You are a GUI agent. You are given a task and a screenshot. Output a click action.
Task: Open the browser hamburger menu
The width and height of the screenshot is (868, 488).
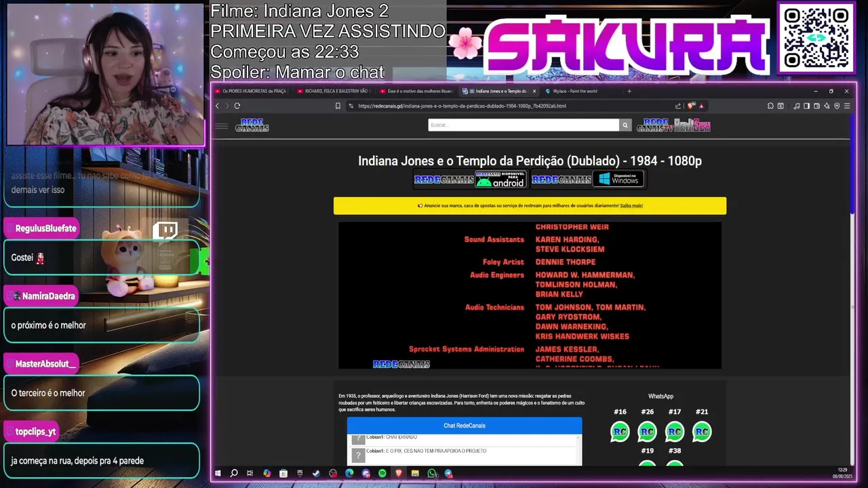(847, 106)
